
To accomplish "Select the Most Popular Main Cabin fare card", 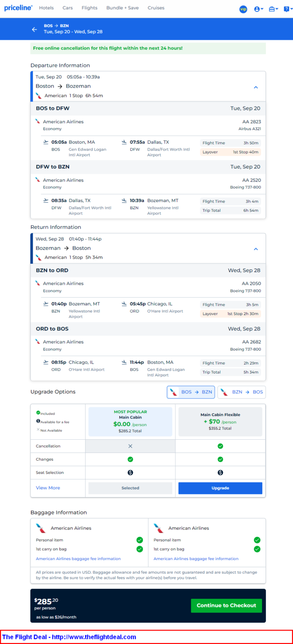I will (x=130, y=422).
